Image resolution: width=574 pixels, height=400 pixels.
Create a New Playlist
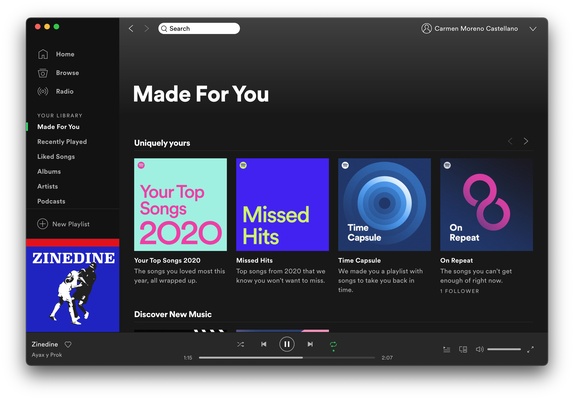click(x=63, y=224)
